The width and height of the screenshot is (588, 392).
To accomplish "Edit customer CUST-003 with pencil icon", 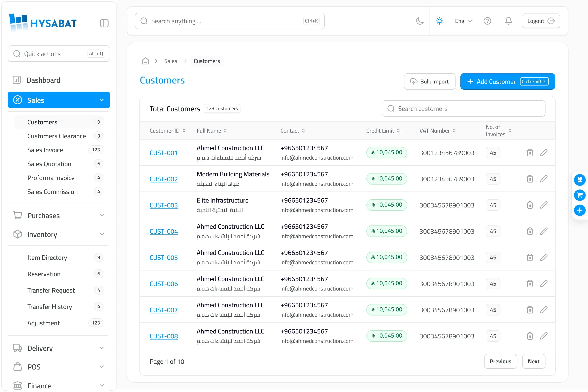I will (x=544, y=205).
